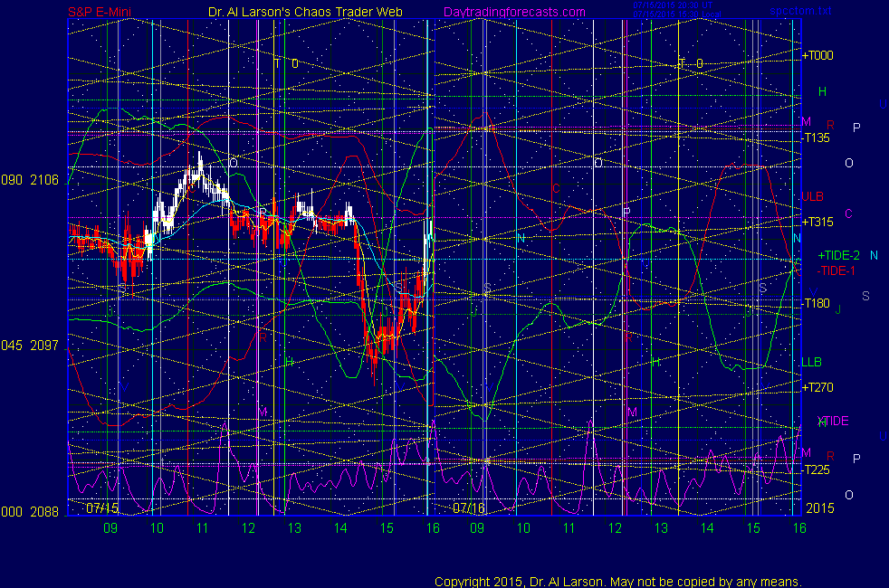Click the UT timestamp at the top
Viewport: 889px width, 588px height.
point(673,5)
